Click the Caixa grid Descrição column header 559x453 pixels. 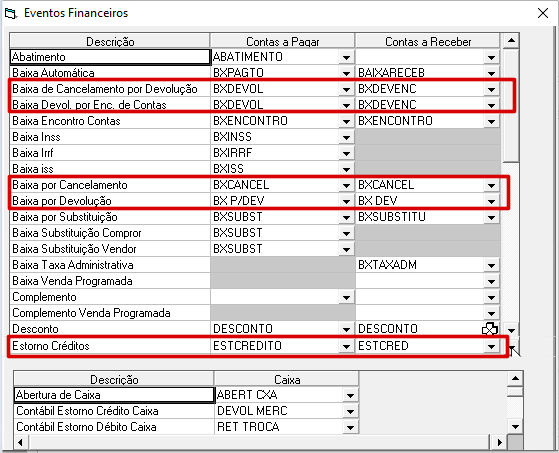pyautogui.click(x=114, y=379)
